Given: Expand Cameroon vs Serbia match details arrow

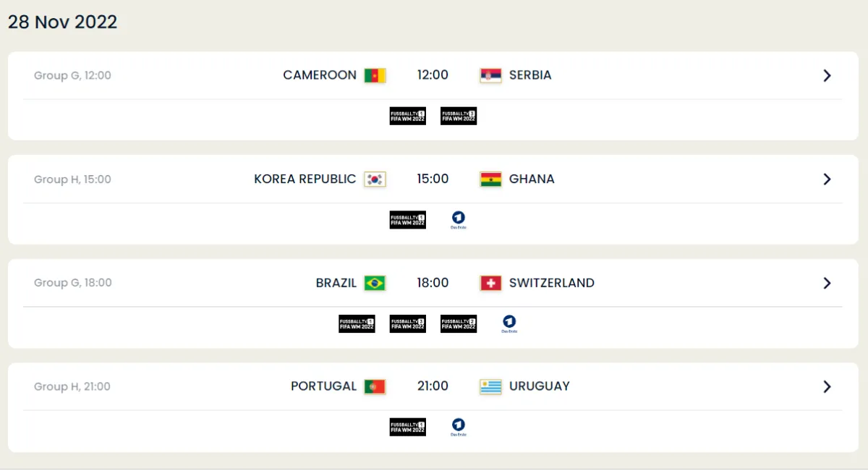Looking at the screenshot, I should tap(827, 75).
